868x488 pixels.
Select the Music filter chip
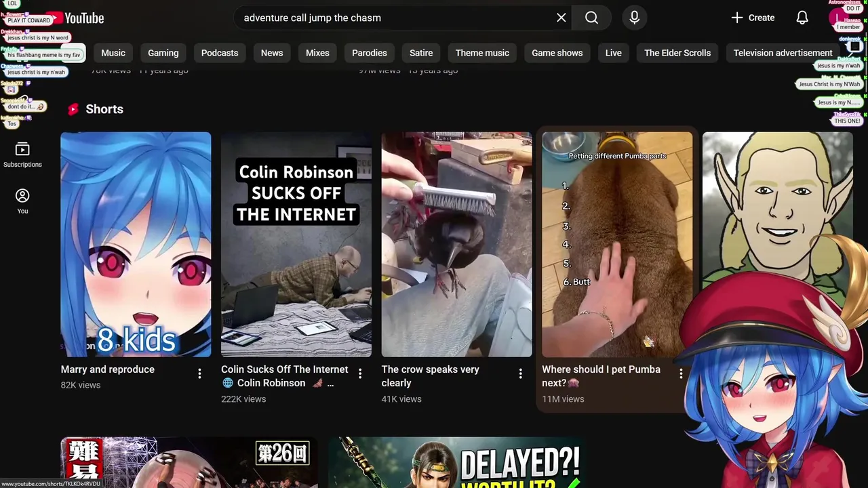[113, 53]
